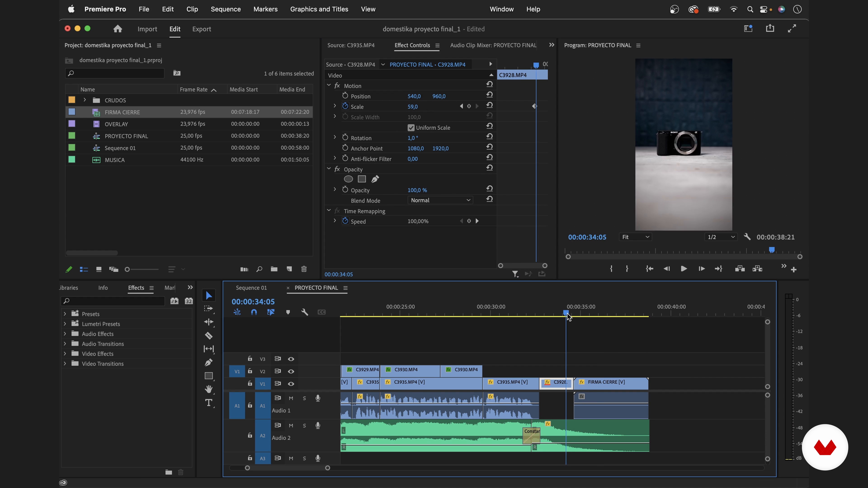Expand the Video Effects folder
868x488 pixels.
pos(65,353)
